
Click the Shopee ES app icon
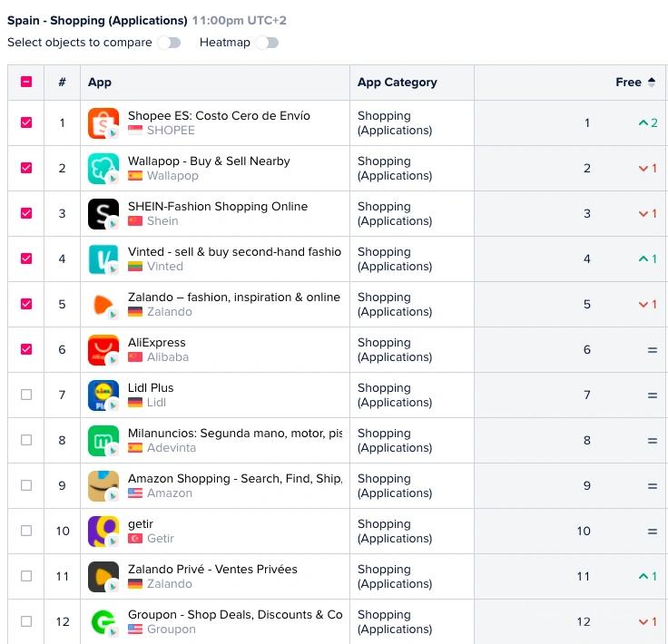click(103, 123)
